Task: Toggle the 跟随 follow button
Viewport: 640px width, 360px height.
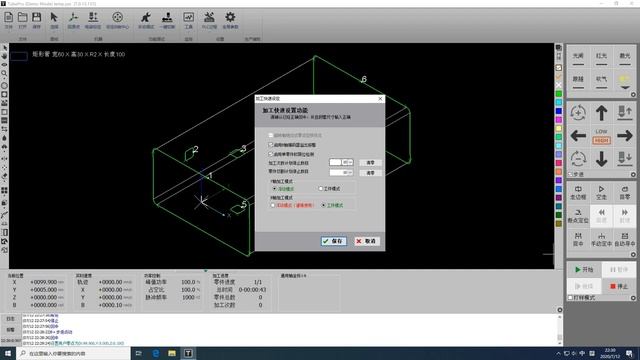Action: click(x=578, y=81)
